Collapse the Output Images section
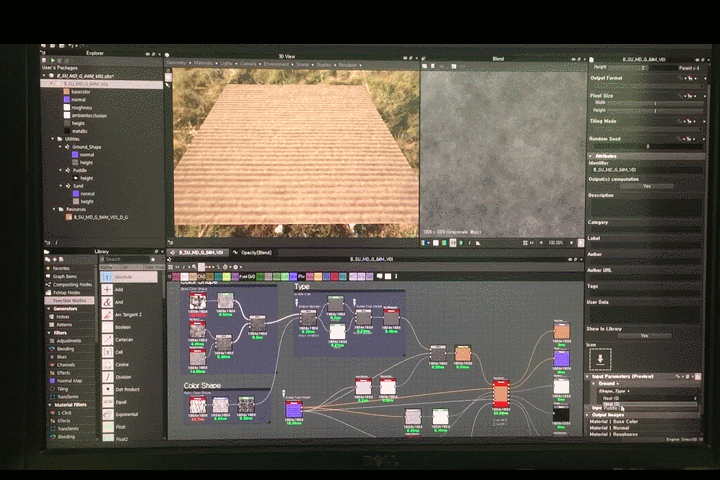 (588, 415)
